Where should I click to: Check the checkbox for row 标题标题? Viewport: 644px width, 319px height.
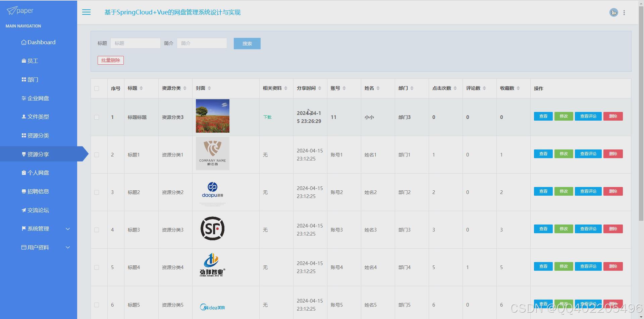point(97,117)
